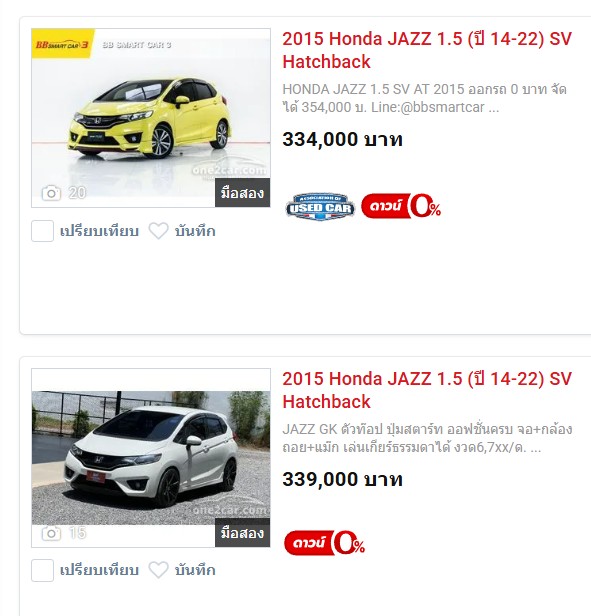Click the บันทึก save label on the second listing
Image resolution: width=591 pixels, height=616 pixels.
point(195,570)
